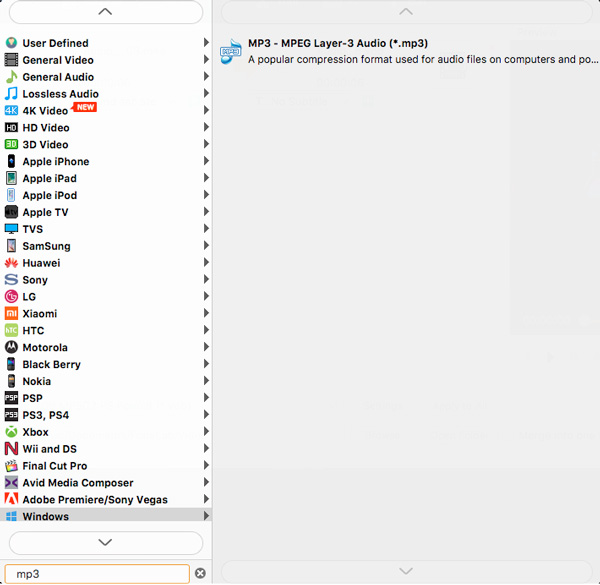Click scroll-down button below category list
600x585 pixels.
pyautogui.click(x=106, y=542)
